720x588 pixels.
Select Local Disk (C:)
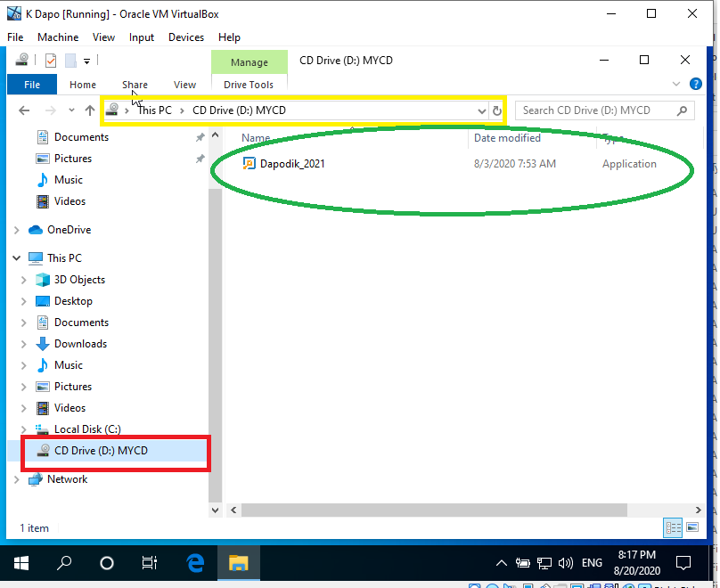pyautogui.click(x=87, y=429)
